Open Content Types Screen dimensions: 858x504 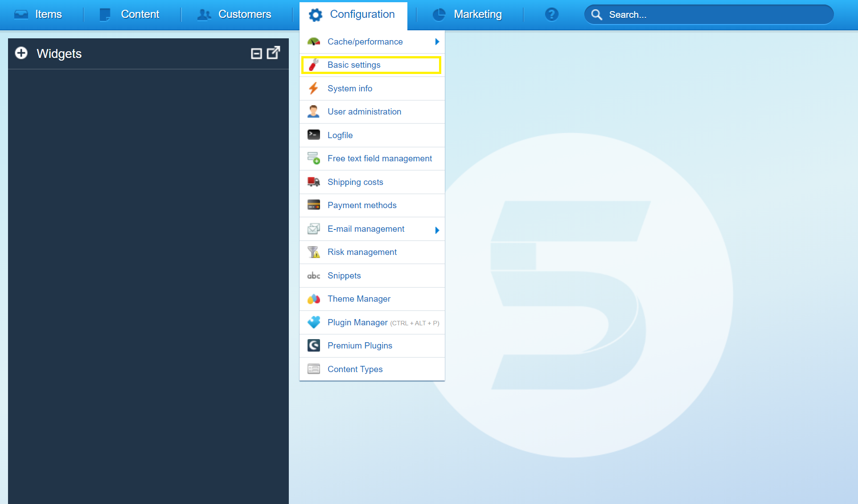[372, 369]
